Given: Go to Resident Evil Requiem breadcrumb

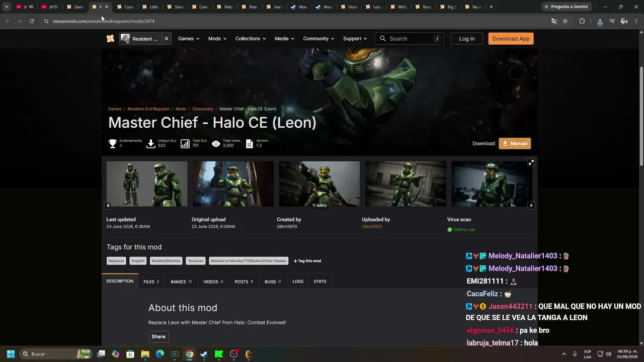Looking at the screenshot, I should 148,109.
